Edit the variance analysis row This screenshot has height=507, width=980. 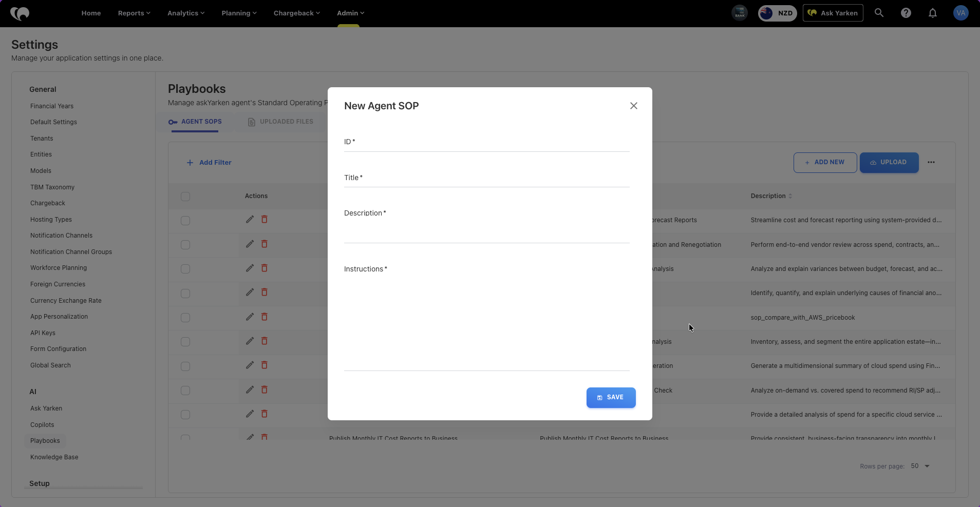[250, 268]
